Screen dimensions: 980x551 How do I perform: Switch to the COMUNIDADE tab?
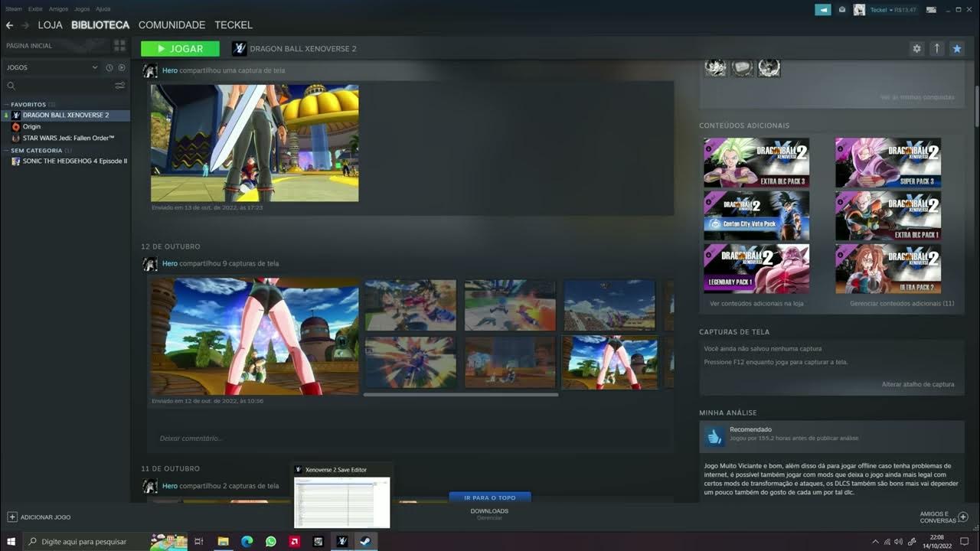point(171,25)
